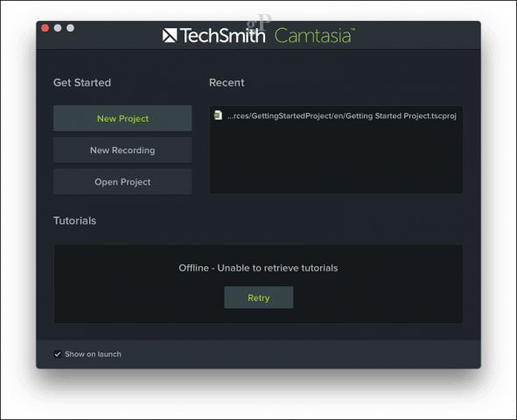Start a New Project
517x420 pixels.
(122, 118)
